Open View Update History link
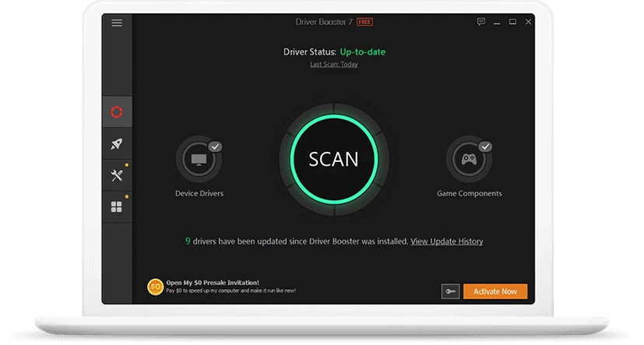 (447, 241)
